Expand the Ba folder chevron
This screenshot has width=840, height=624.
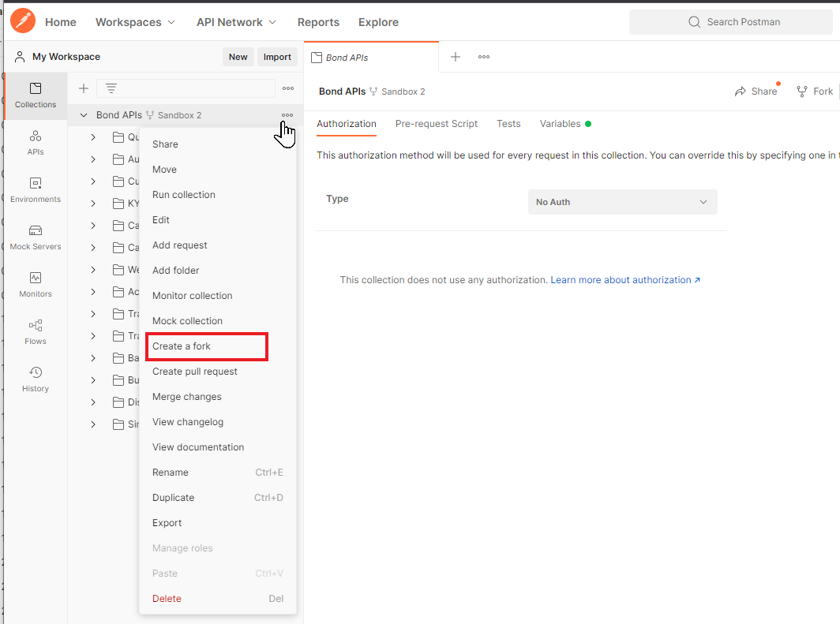coord(93,358)
